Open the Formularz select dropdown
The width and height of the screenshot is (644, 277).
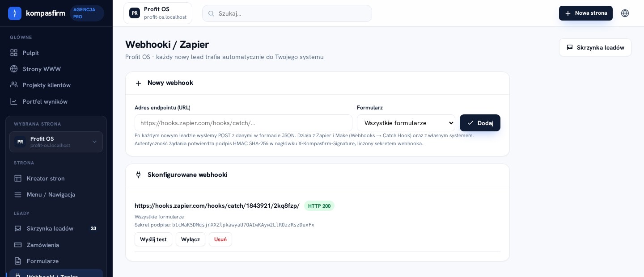[x=406, y=123]
